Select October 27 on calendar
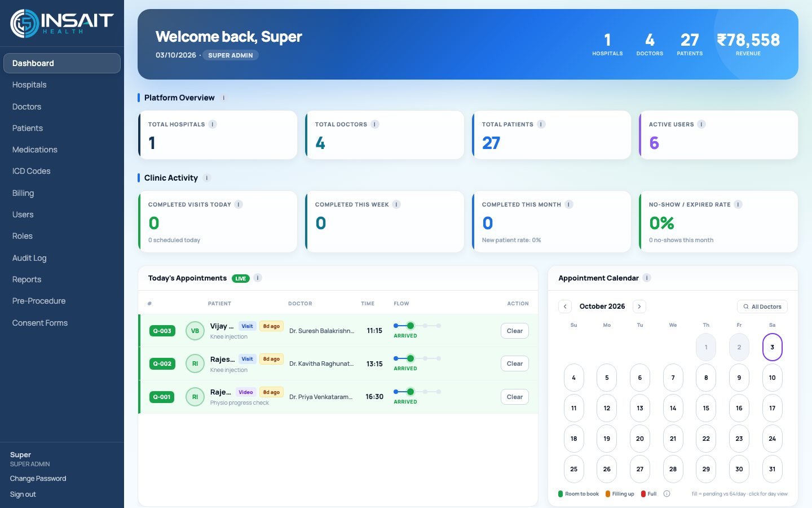The height and width of the screenshot is (508, 812). click(x=640, y=469)
